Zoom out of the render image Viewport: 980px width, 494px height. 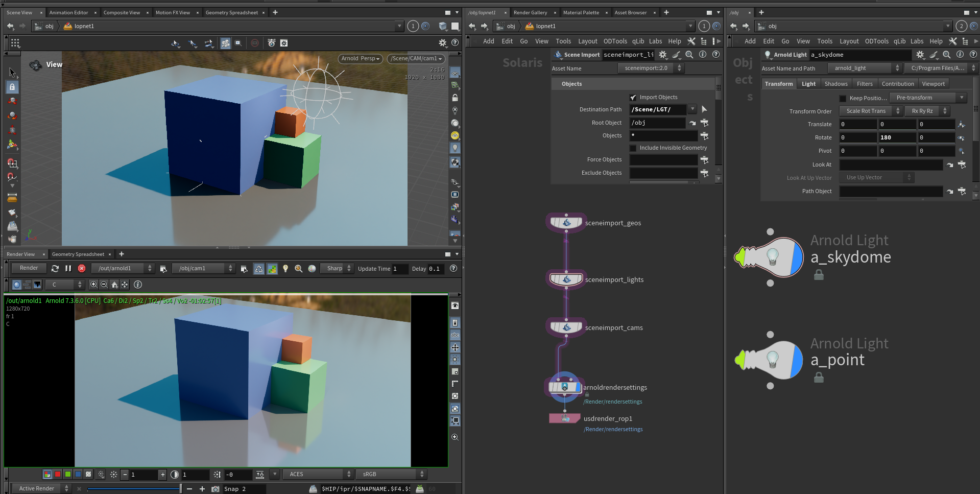[104, 285]
